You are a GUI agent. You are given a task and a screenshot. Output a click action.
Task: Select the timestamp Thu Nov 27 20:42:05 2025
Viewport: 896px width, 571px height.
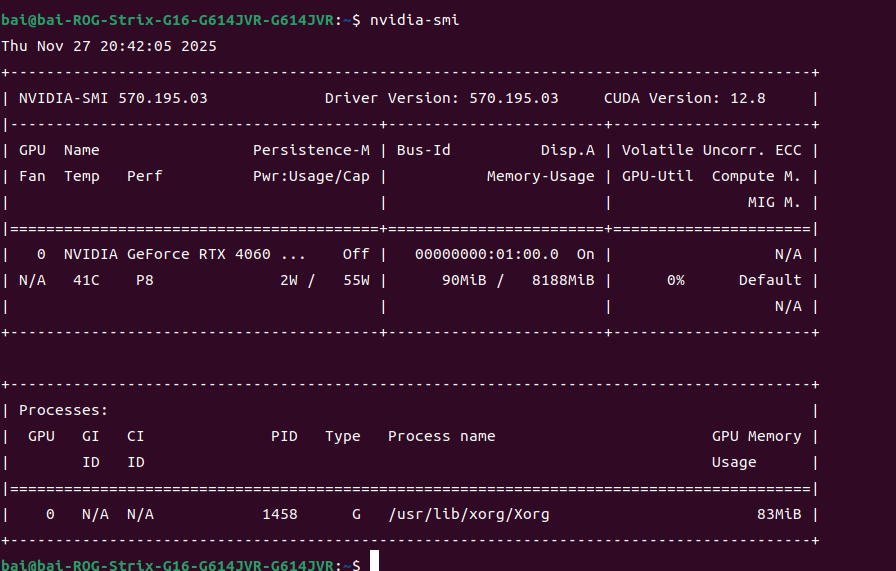(109, 46)
